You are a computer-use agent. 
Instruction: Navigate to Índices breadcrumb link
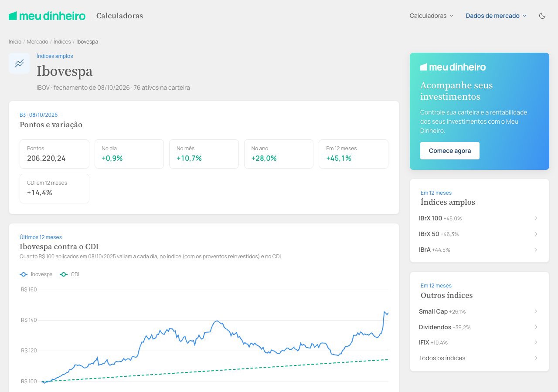[62, 42]
